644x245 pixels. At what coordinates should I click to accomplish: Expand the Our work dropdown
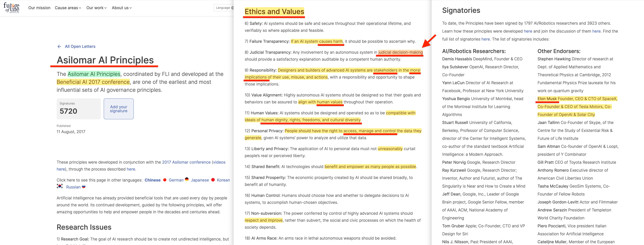click(x=96, y=8)
